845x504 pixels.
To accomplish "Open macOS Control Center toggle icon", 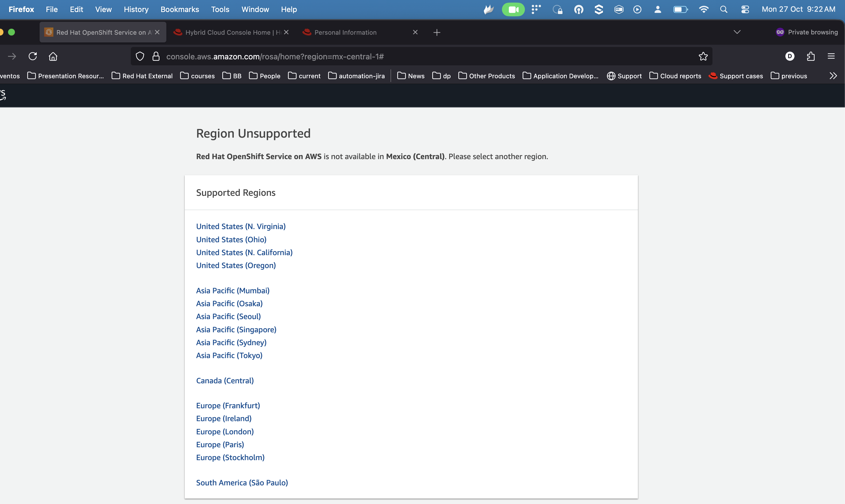I will click(x=745, y=9).
